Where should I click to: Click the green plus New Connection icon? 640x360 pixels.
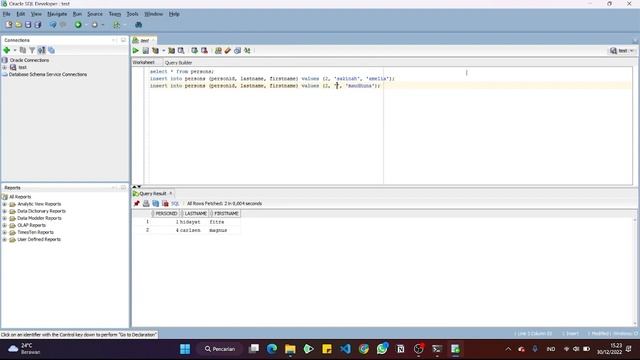(7, 50)
